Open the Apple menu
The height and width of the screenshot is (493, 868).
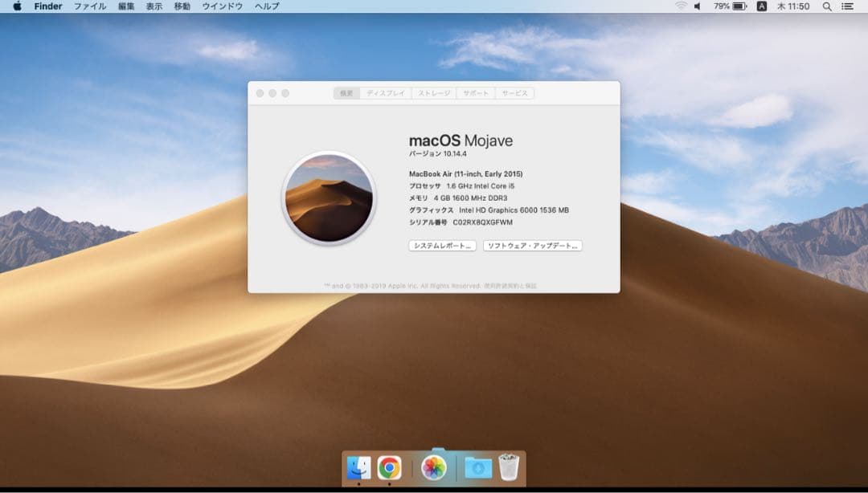pos(17,6)
